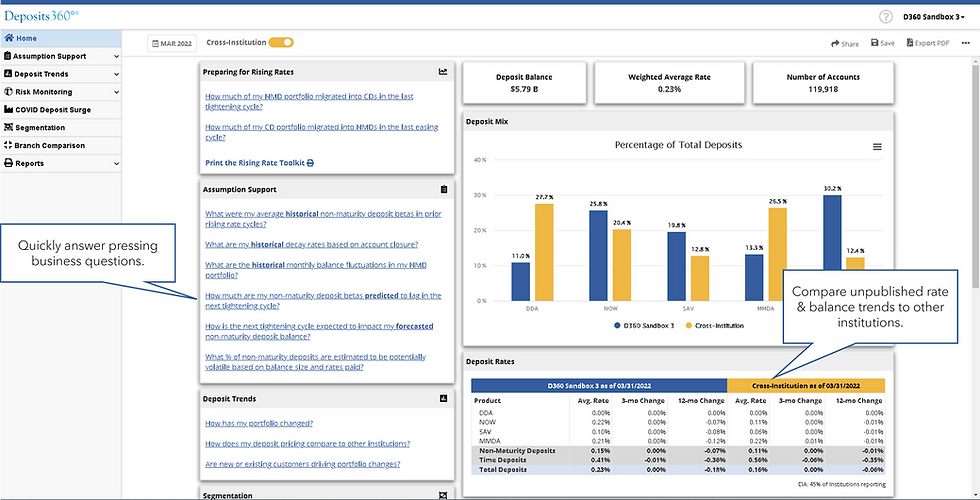
Task: Click clipboard icon in Assumption Support panel
Action: (444, 189)
